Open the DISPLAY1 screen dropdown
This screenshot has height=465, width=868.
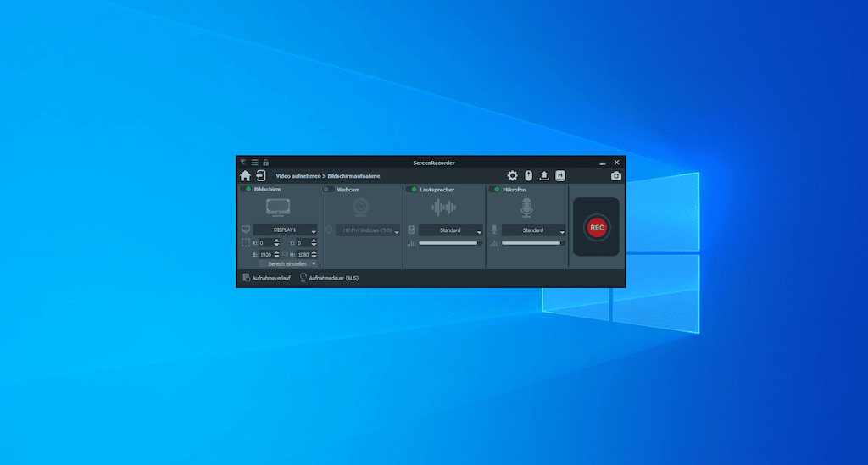285,230
